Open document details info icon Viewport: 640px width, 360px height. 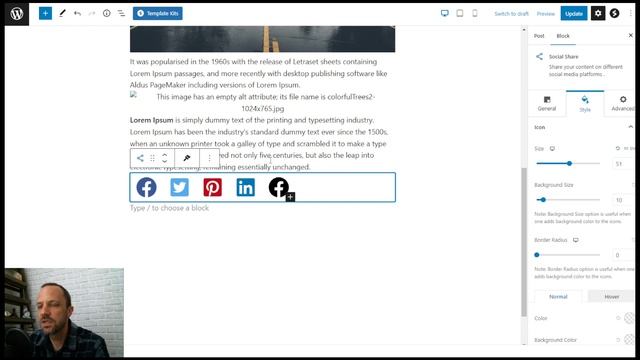(107, 13)
